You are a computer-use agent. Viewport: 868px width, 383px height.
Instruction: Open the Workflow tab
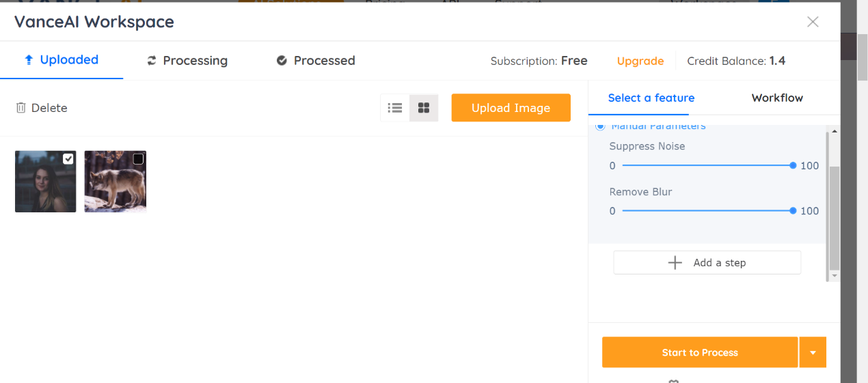777,98
